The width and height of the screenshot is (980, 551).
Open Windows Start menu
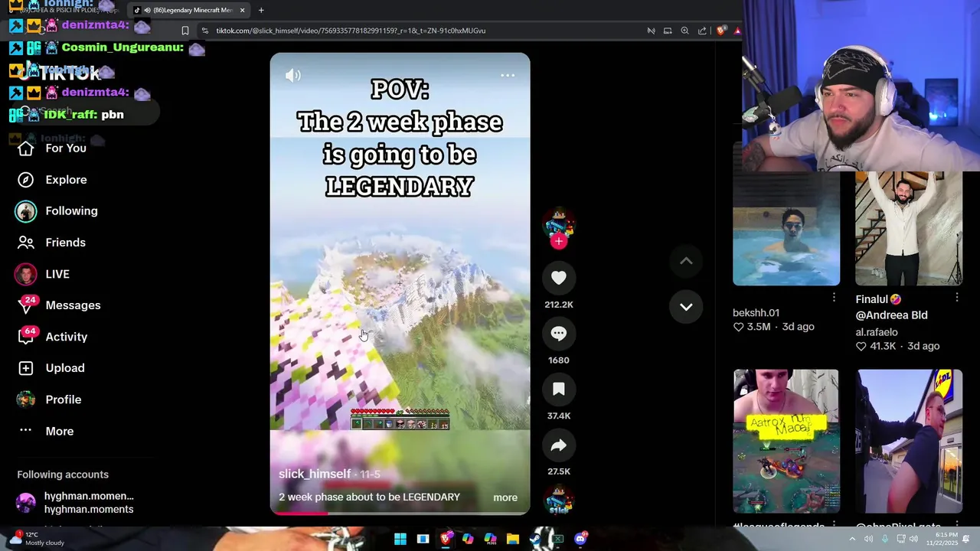pyautogui.click(x=400, y=539)
